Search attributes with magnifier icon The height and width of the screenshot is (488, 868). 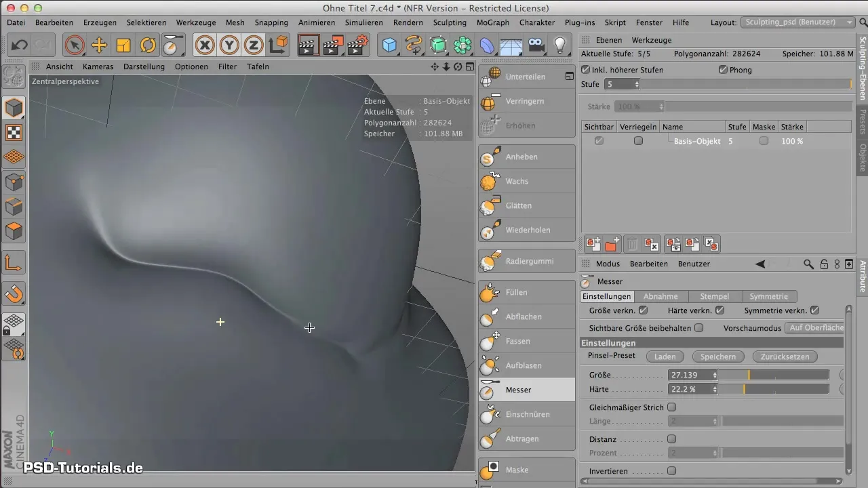pos(808,264)
